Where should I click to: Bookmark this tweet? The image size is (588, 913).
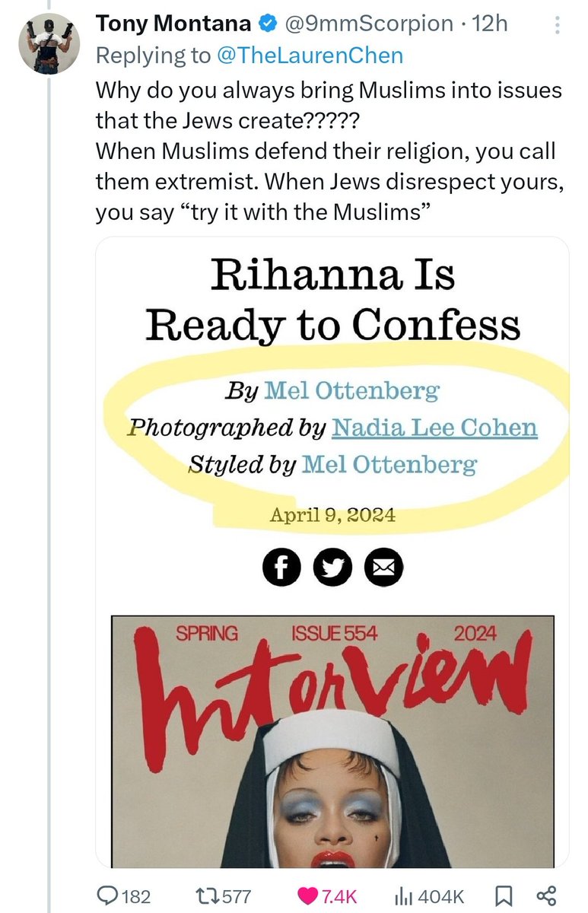503,895
